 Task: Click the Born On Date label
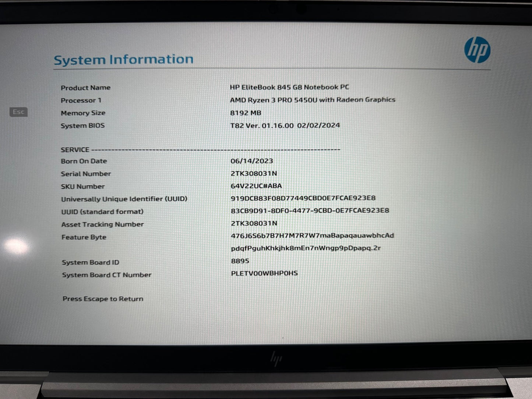[x=84, y=161]
